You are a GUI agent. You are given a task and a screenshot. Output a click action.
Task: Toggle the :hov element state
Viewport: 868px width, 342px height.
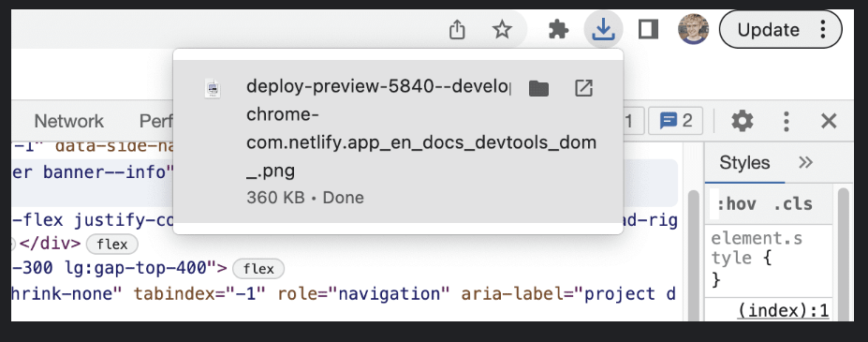[737, 204]
